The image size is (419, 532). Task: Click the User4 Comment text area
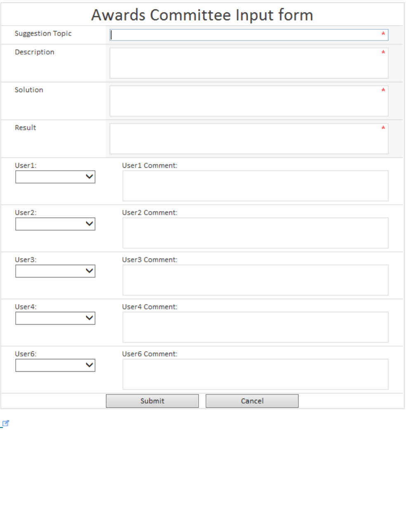pos(256,327)
